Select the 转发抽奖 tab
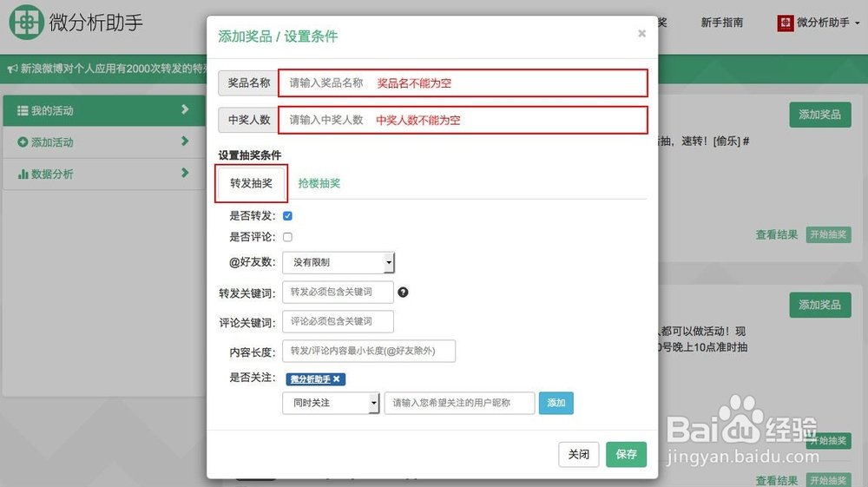This screenshot has width=868, height=487. tap(251, 183)
